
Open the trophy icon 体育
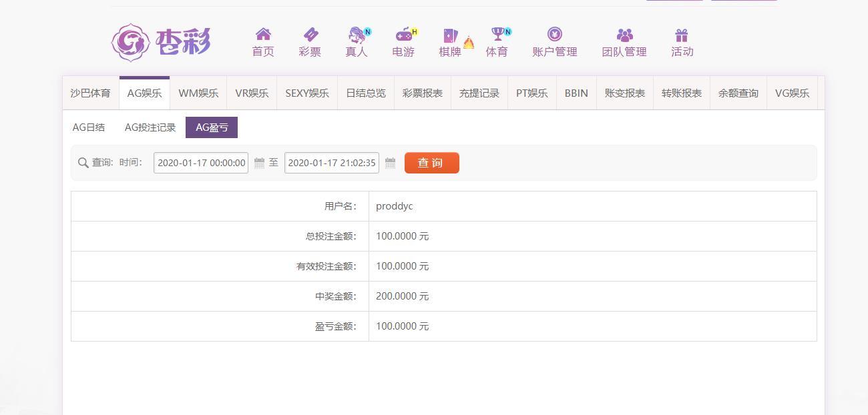click(x=497, y=35)
